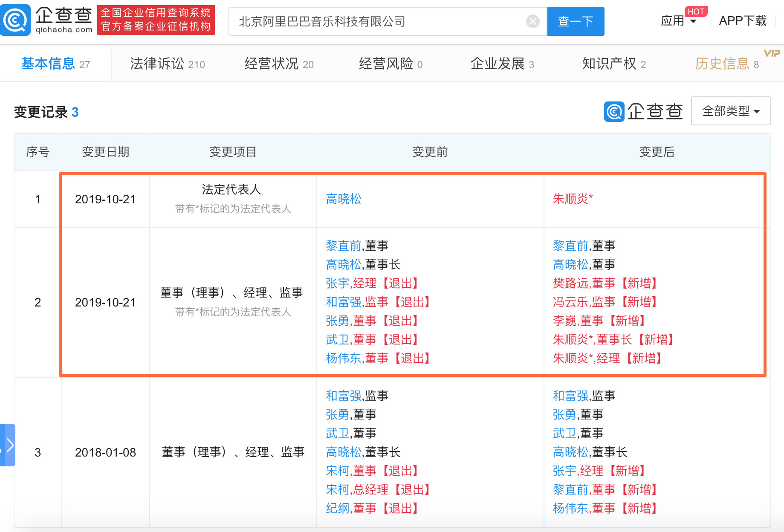Click 高晓松,董事 in row 2 变更后

(x=584, y=265)
